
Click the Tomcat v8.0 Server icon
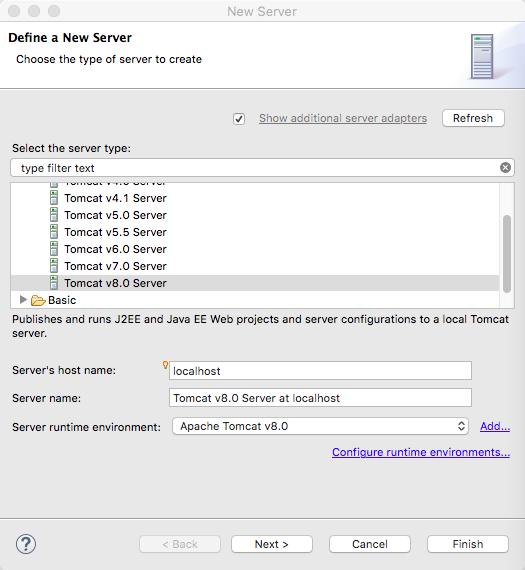coord(54,283)
